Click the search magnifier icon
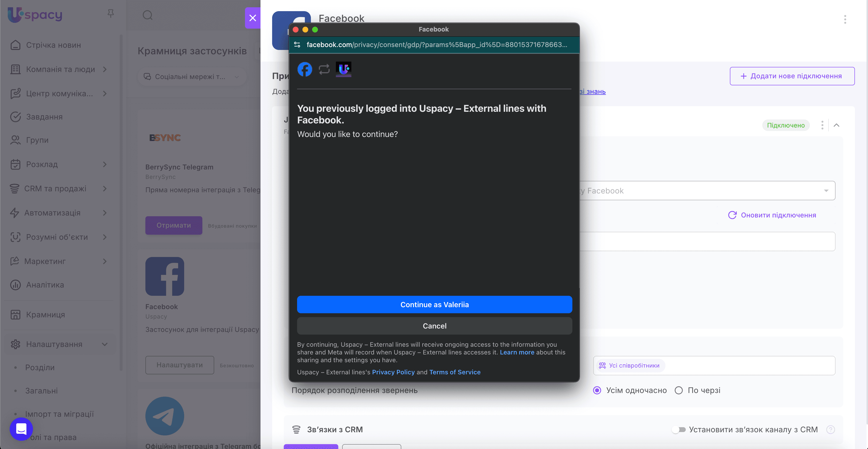The image size is (868, 449). pyautogui.click(x=148, y=15)
